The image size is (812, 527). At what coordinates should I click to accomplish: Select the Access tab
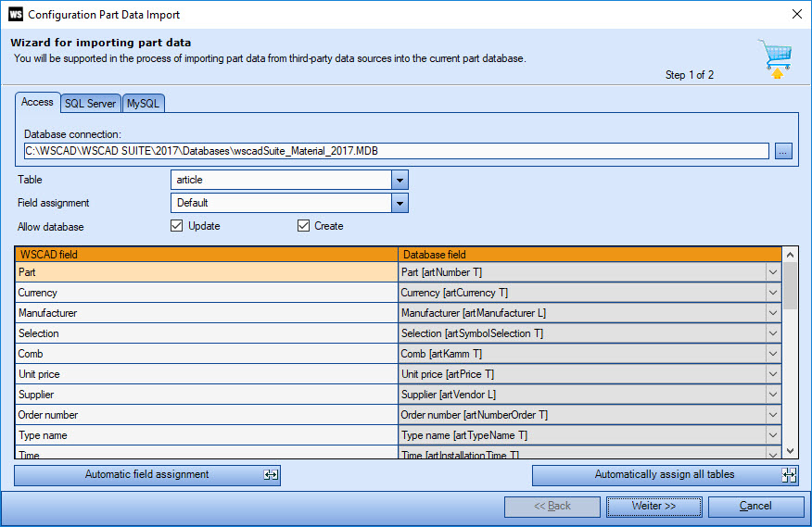point(37,102)
